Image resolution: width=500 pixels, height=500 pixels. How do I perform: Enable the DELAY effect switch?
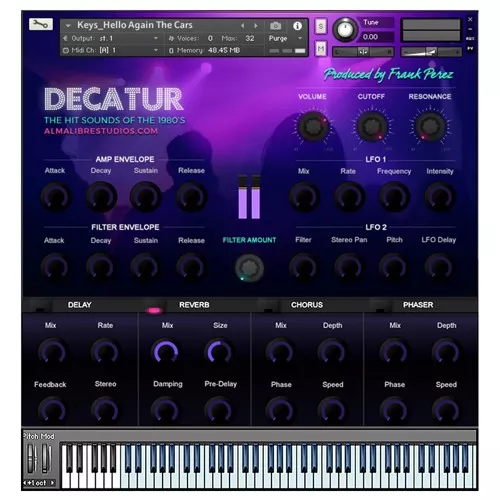pos(40,306)
